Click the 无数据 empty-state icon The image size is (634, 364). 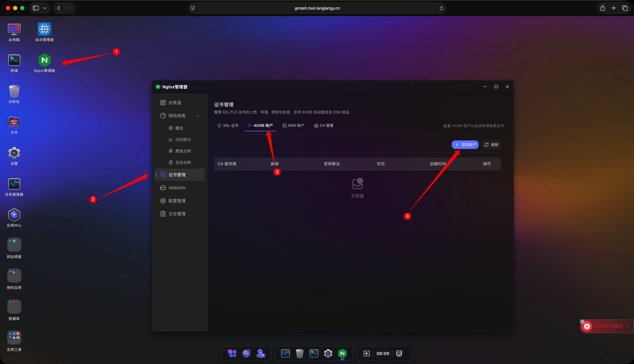[x=358, y=184]
